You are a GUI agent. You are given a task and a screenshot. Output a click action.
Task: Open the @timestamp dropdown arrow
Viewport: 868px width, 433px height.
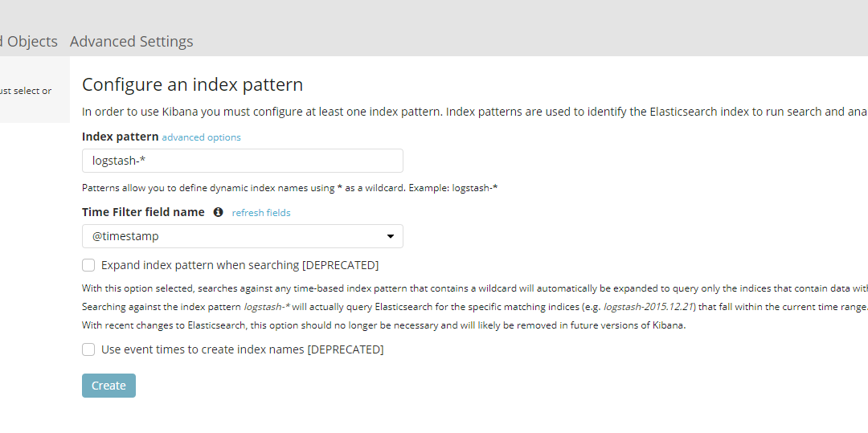click(x=391, y=237)
